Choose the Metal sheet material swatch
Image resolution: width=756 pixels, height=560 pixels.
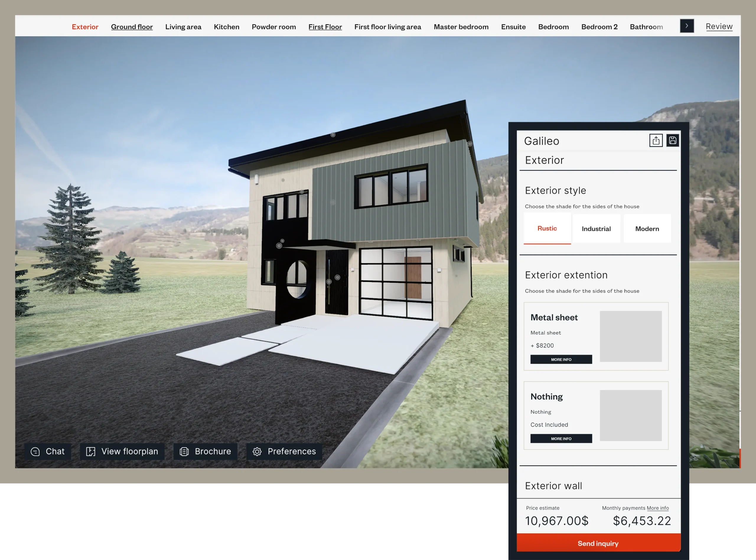coord(630,336)
